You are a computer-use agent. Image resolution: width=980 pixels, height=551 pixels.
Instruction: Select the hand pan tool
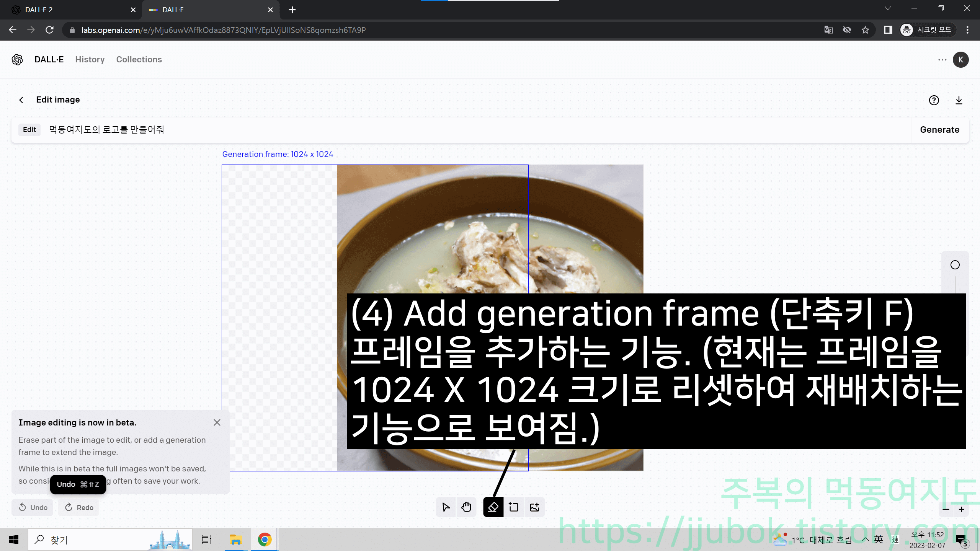(466, 507)
